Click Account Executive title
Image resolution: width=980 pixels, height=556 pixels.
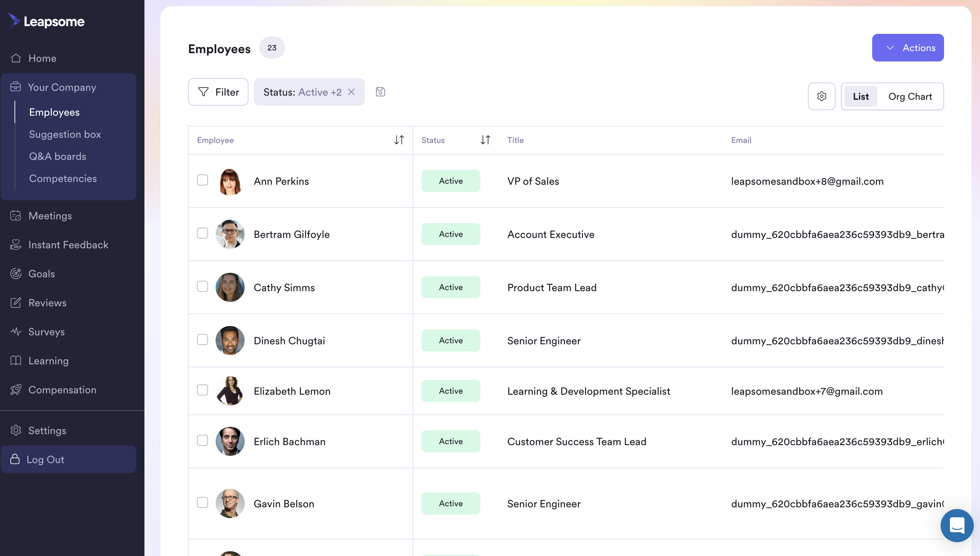pos(551,234)
